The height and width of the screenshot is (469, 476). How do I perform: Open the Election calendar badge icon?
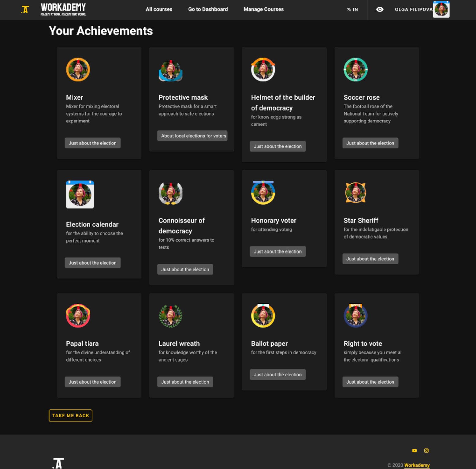(x=80, y=194)
